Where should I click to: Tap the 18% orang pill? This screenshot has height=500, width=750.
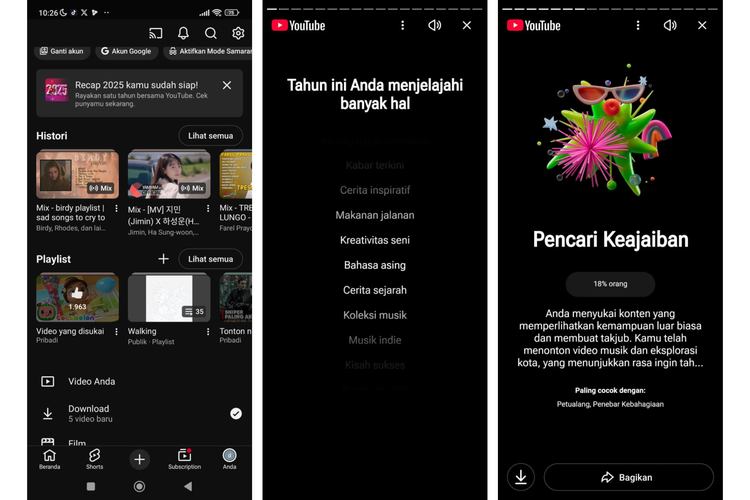pyautogui.click(x=610, y=284)
